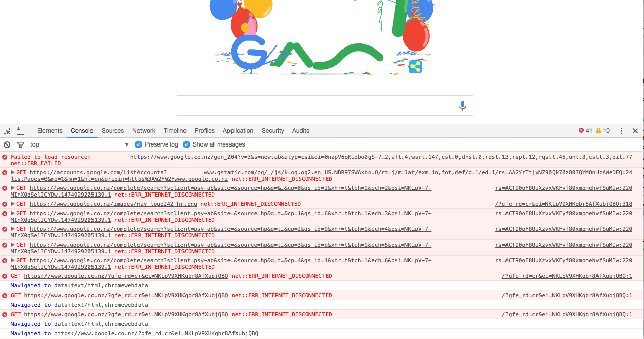Expand the GET entry with gs_id=9

point(13,229)
